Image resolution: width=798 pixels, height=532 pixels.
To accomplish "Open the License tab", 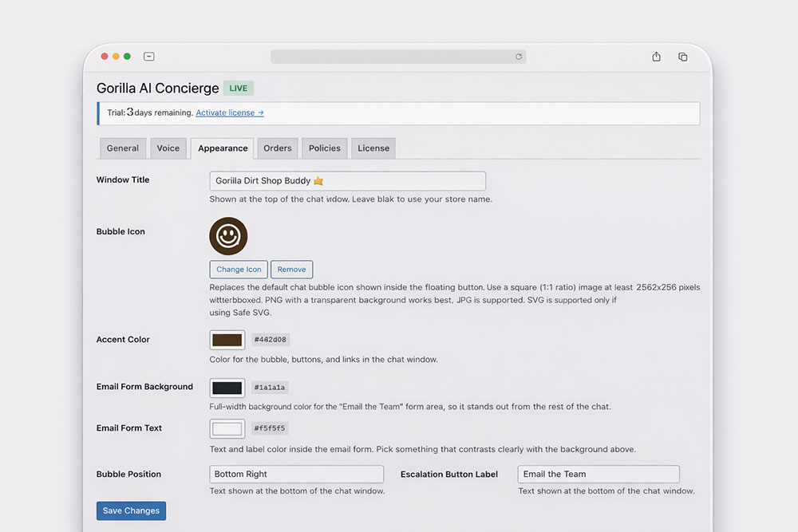I will click(373, 148).
